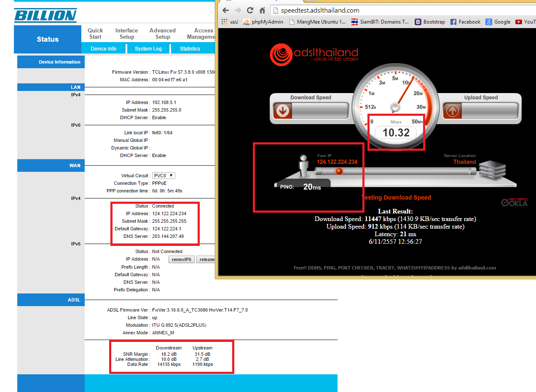This screenshot has width=536, height=392.
Task: Click the renewIP6 button
Action: tap(182, 259)
